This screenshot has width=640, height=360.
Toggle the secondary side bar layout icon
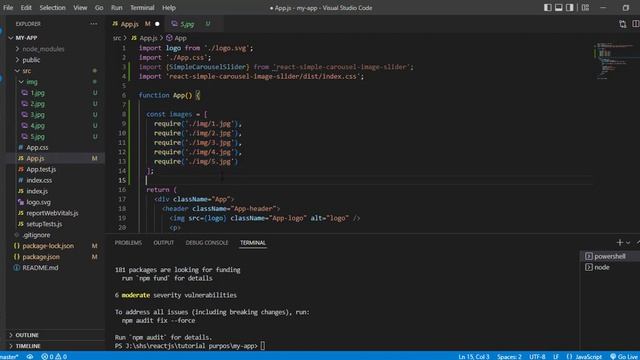pos(570,7)
